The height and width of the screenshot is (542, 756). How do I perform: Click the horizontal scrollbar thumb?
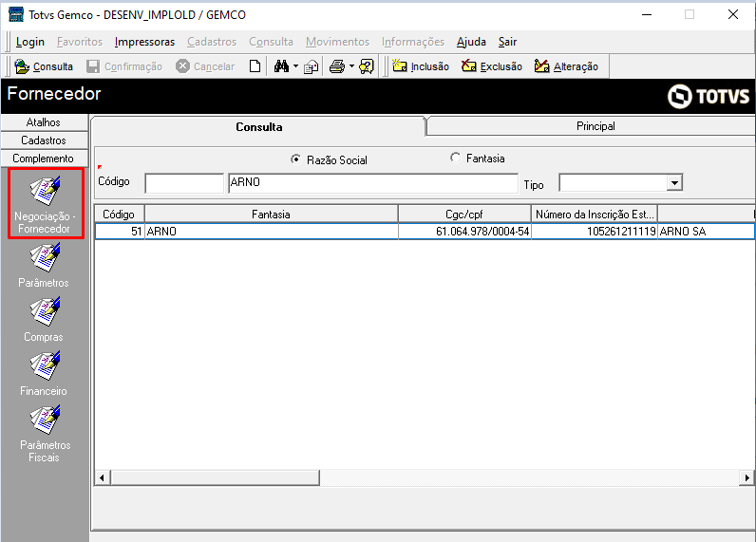click(215, 477)
